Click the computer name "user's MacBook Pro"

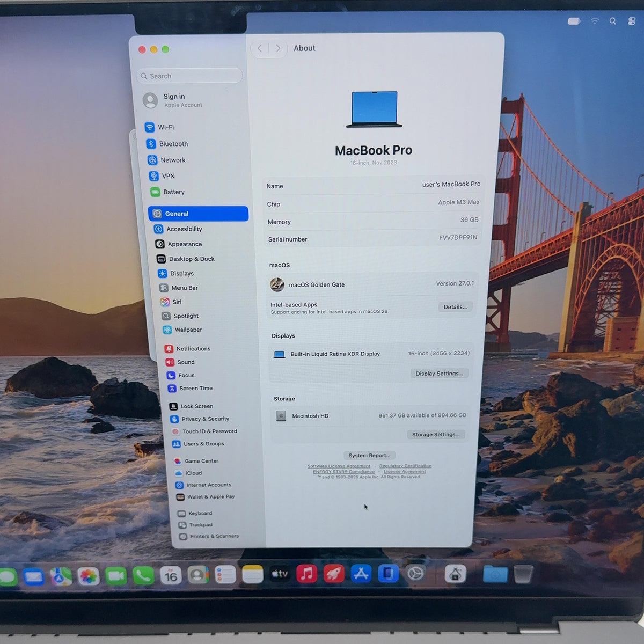point(451,184)
